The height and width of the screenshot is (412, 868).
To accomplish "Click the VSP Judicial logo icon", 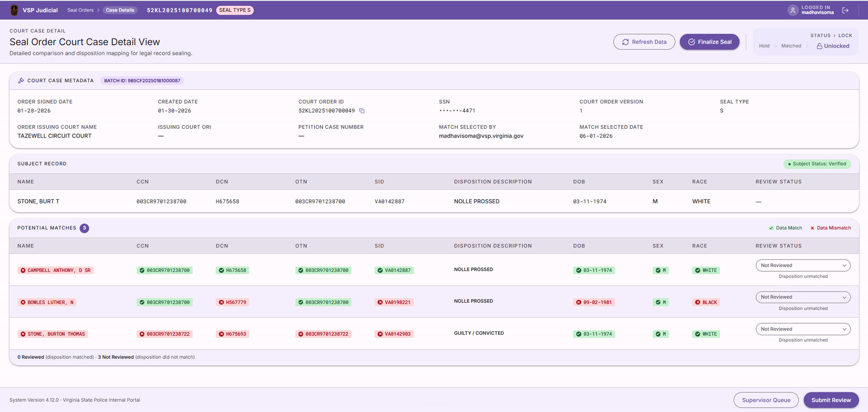I will tap(14, 10).
